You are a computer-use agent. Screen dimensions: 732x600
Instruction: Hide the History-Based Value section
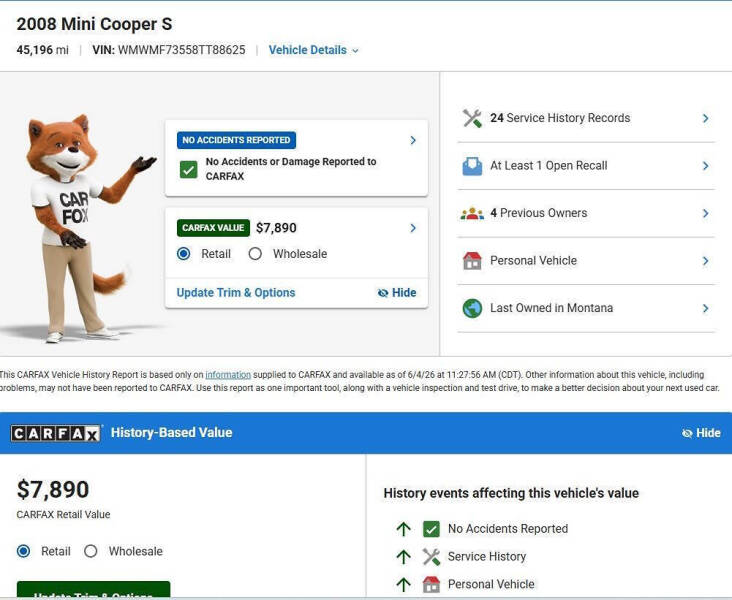click(x=701, y=433)
